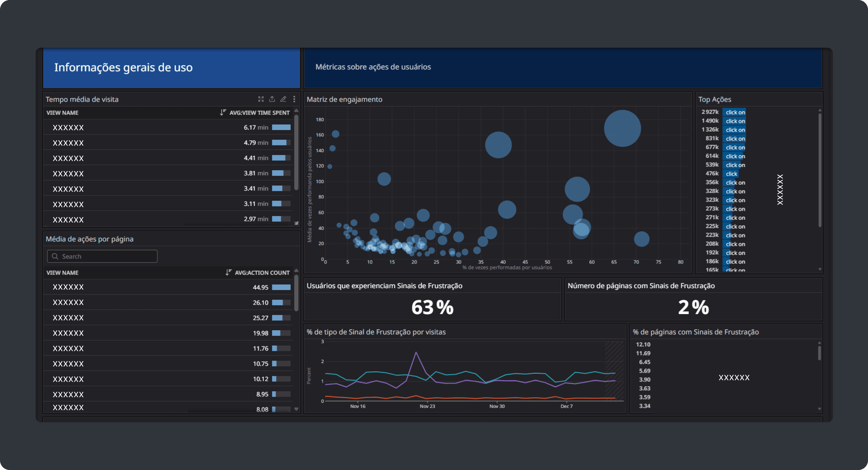
Task: Click the 26.10 action count value
Action: (x=260, y=302)
